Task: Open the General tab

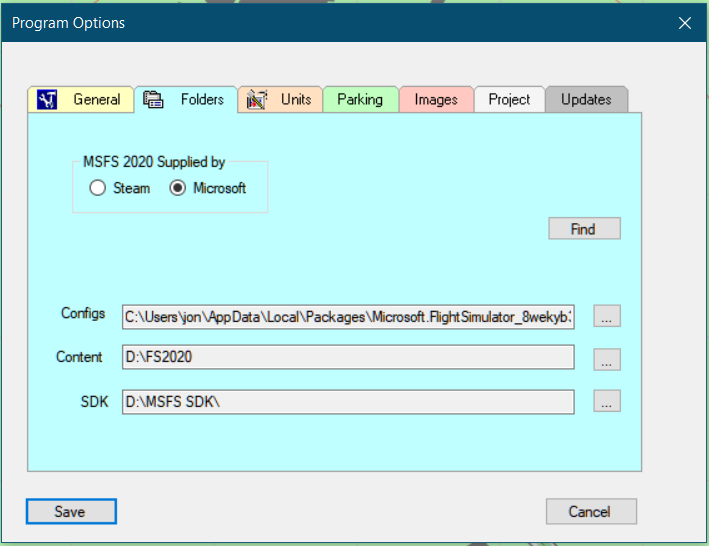Action: [81, 99]
